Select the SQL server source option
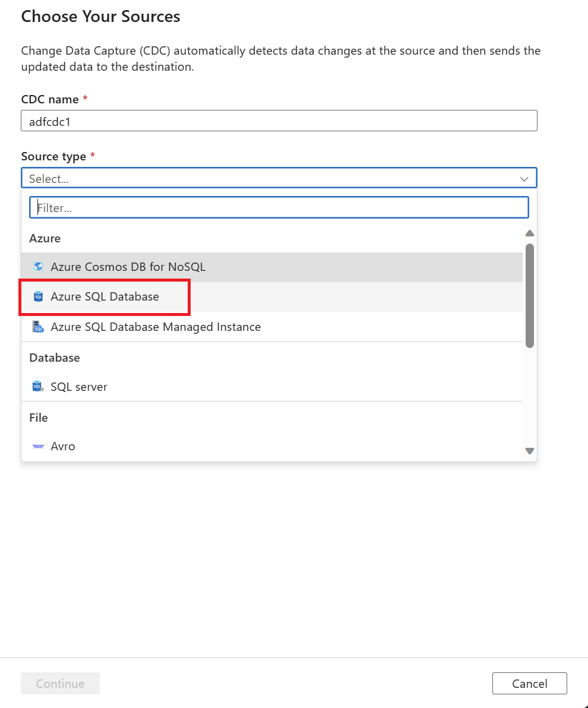The image size is (588, 708). [x=79, y=387]
